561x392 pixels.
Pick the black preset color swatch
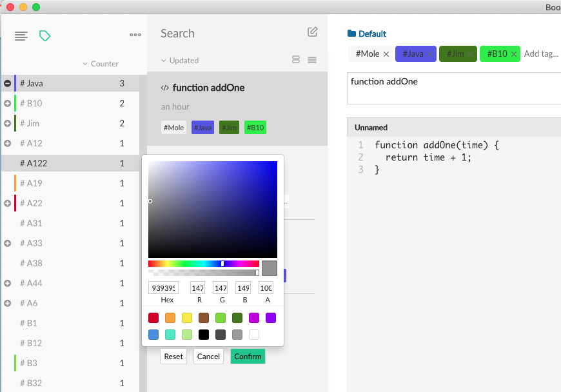click(204, 335)
